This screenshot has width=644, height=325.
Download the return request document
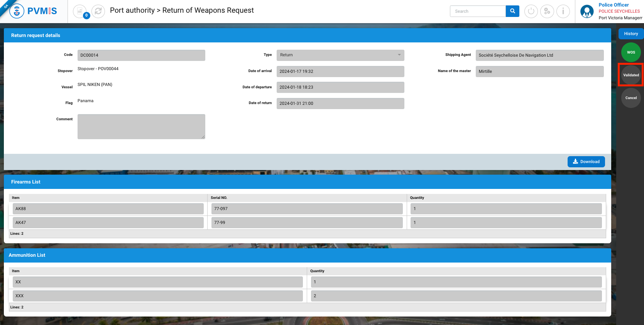586,162
